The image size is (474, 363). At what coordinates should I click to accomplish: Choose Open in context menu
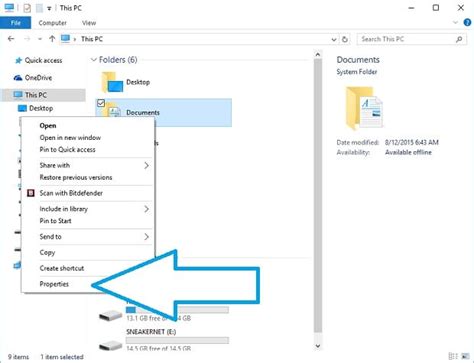pos(48,126)
